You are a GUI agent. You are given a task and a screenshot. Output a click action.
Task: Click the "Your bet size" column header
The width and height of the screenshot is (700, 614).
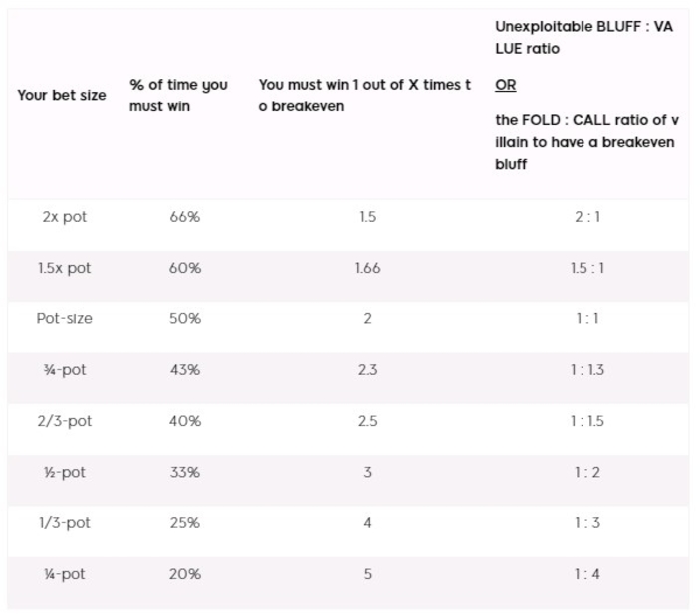pos(62,96)
